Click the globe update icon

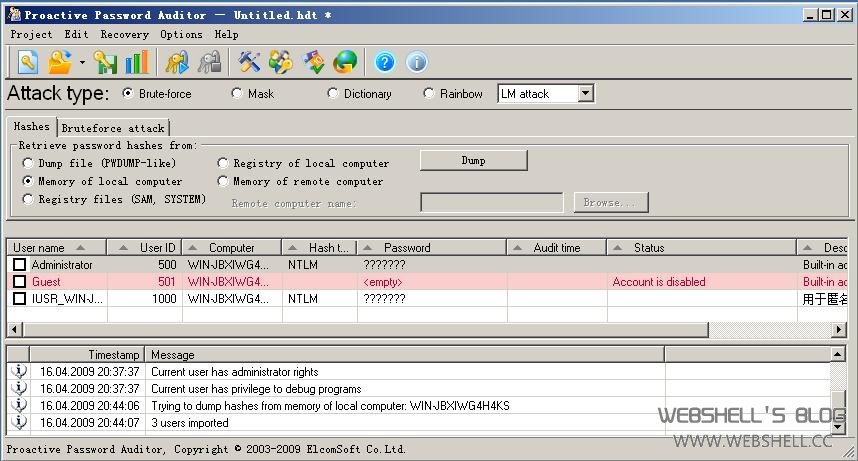point(345,62)
